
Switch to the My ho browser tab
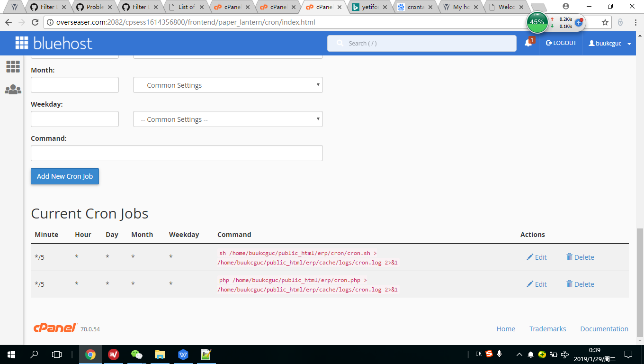(x=461, y=7)
